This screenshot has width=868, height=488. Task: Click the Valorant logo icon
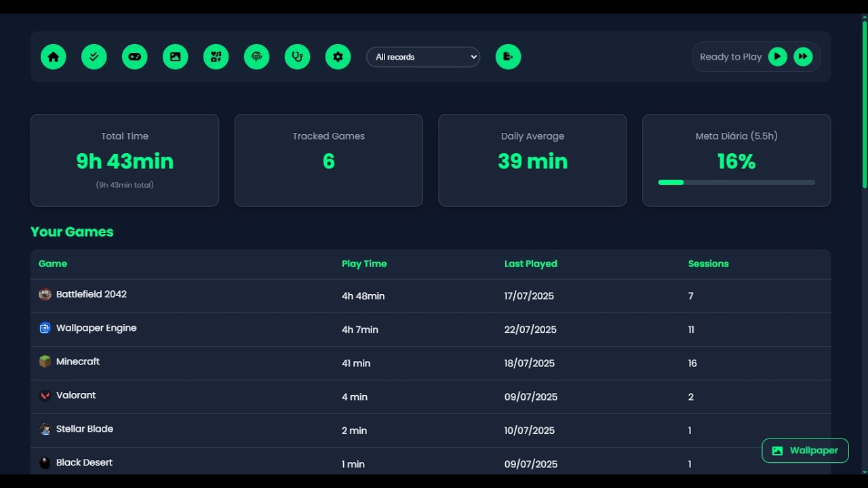click(45, 395)
